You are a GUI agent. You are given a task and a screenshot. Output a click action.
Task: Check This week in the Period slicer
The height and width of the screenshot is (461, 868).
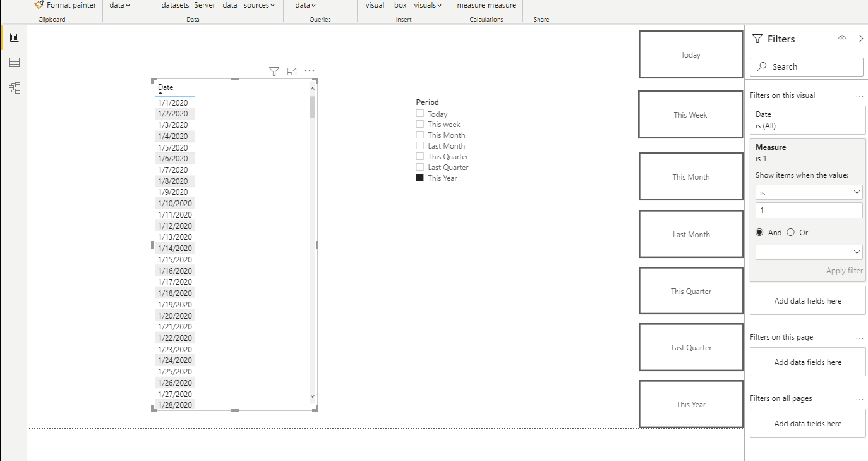pyautogui.click(x=419, y=125)
